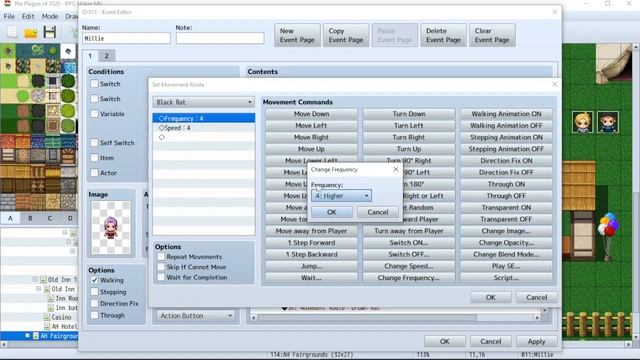This screenshot has height=360, width=640.
Task: Click the Contents horizontal scrollbar
Action: tap(395, 318)
